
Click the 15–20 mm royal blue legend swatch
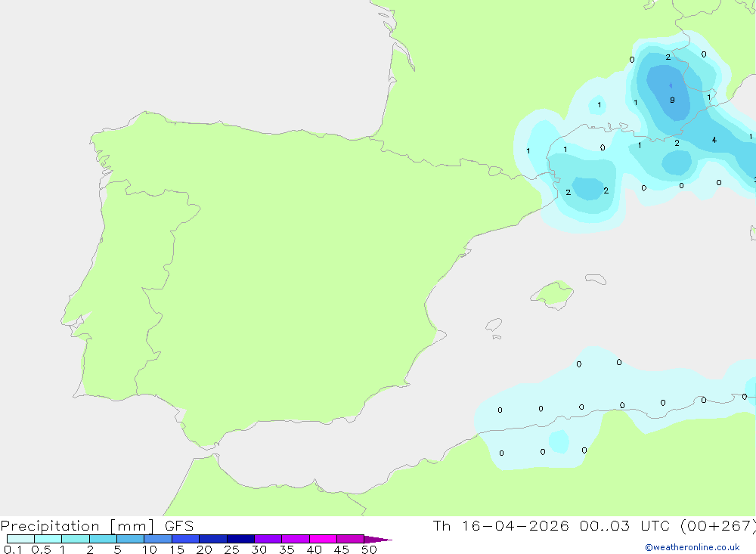pos(185,539)
